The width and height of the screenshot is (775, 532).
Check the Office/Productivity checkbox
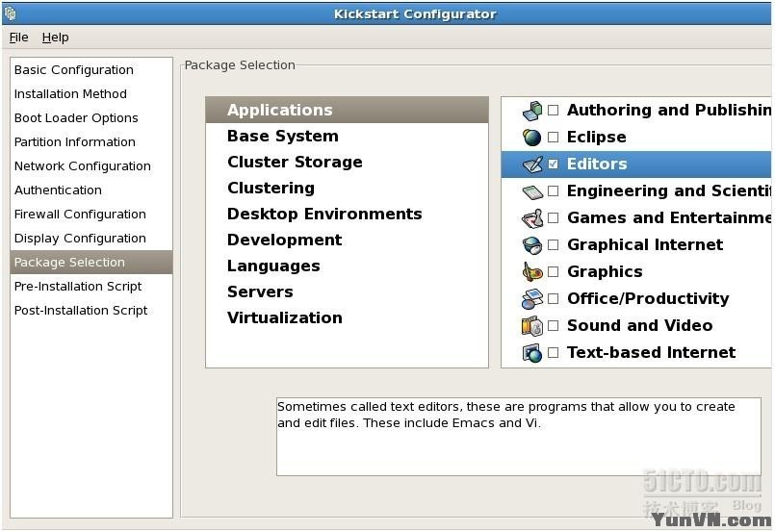[554, 299]
